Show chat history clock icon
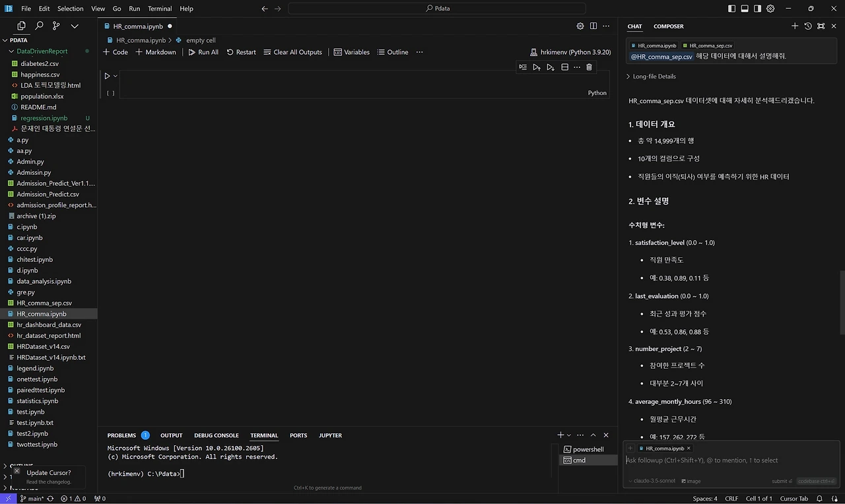 808,26
